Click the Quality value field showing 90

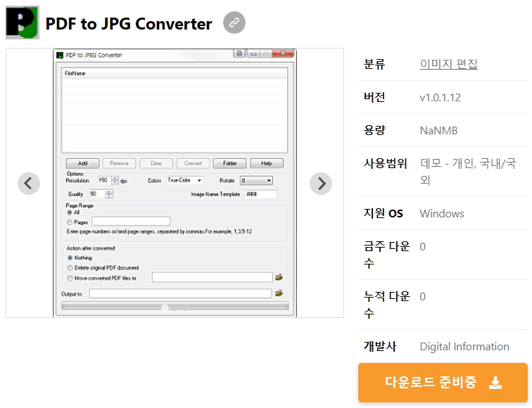click(97, 194)
